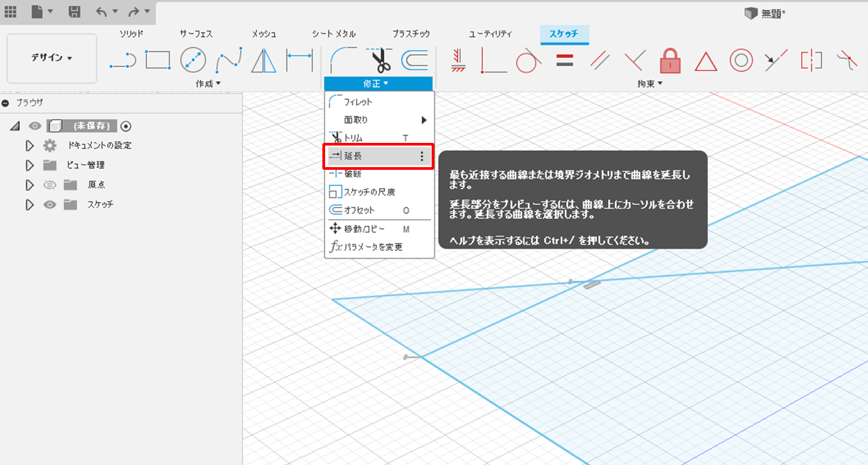Apply the Perpendicular constraint icon

click(634, 60)
